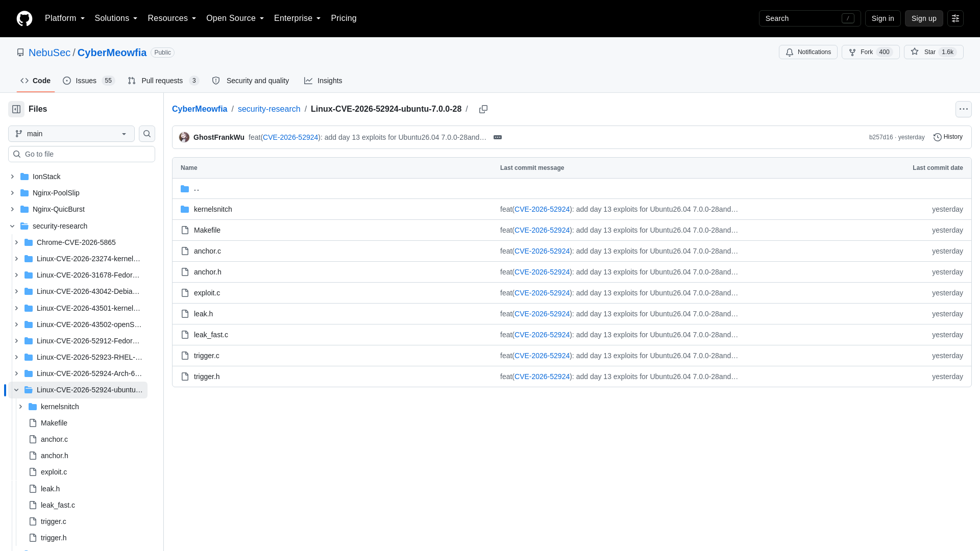Collapse the file tree panel icon

pyautogui.click(x=16, y=109)
